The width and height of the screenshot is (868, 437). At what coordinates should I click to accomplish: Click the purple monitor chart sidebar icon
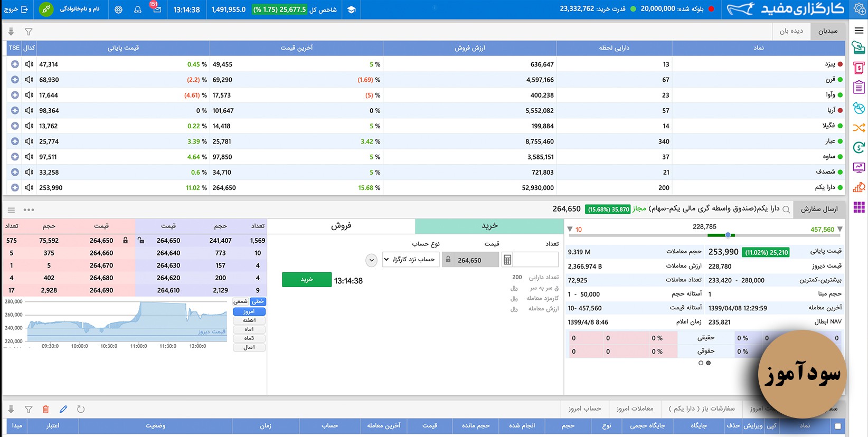[x=859, y=167]
